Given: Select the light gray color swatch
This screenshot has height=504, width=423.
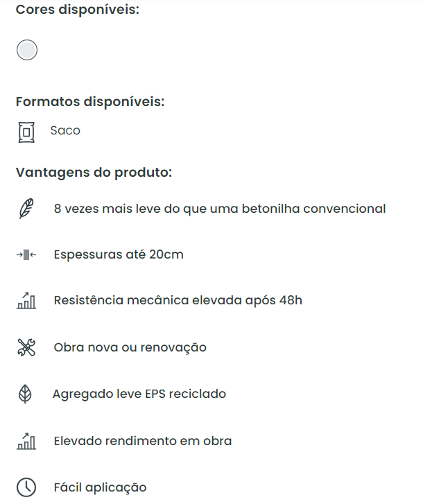Looking at the screenshot, I should point(26,50).
